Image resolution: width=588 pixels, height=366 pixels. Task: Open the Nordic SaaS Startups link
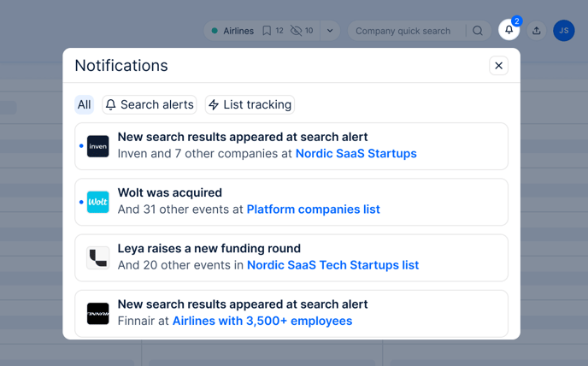tap(356, 154)
